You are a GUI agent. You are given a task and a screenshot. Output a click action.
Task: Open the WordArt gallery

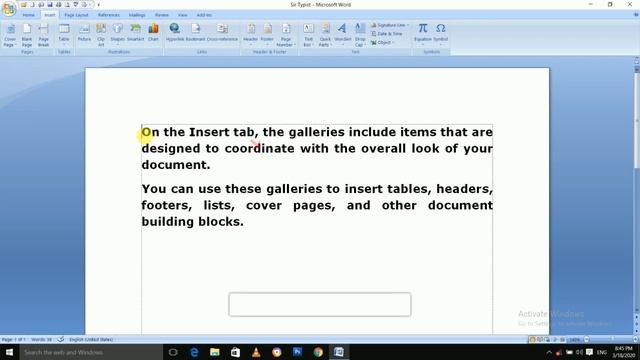tap(342, 34)
